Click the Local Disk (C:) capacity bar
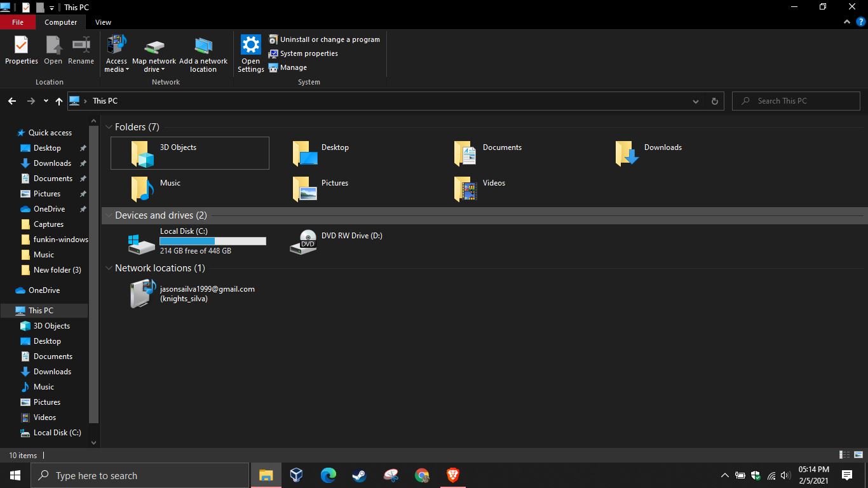The image size is (868, 488). [x=213, y=241]
